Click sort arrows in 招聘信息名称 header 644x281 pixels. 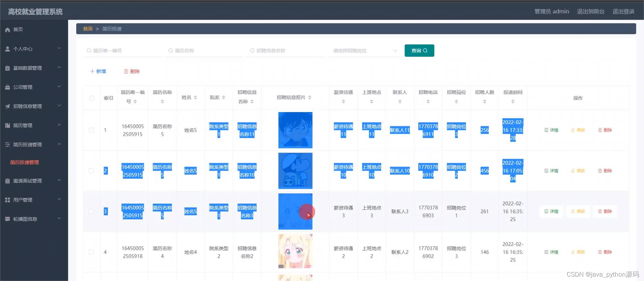pos(252,102)
